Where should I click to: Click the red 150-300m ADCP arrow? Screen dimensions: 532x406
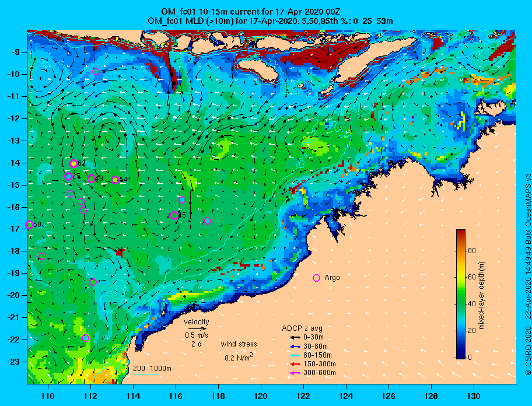point(296,364)
